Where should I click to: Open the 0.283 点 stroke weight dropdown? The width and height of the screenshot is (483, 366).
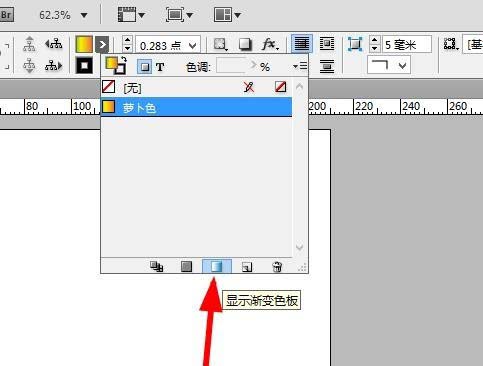pyautogui.click(x=193, y=45)
